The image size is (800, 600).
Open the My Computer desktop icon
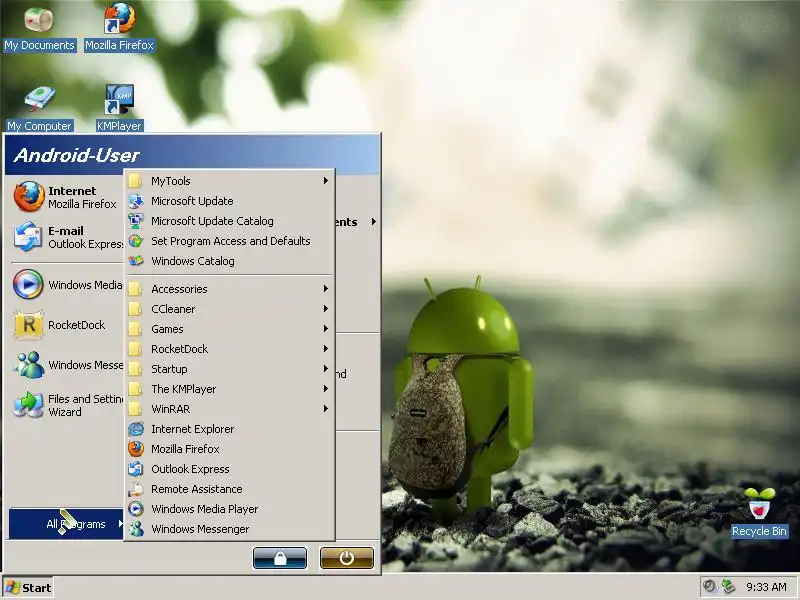click(39, 109)
